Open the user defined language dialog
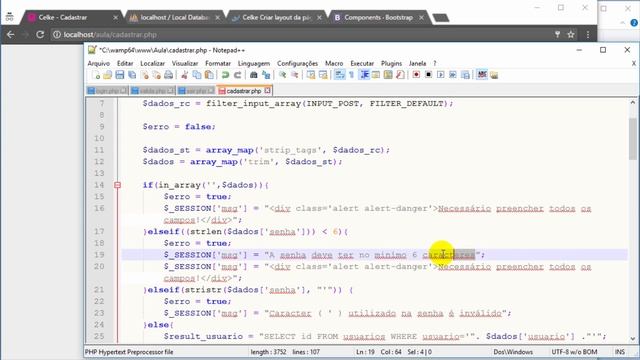This screenshot has height=360, width=640. [376, 75]
